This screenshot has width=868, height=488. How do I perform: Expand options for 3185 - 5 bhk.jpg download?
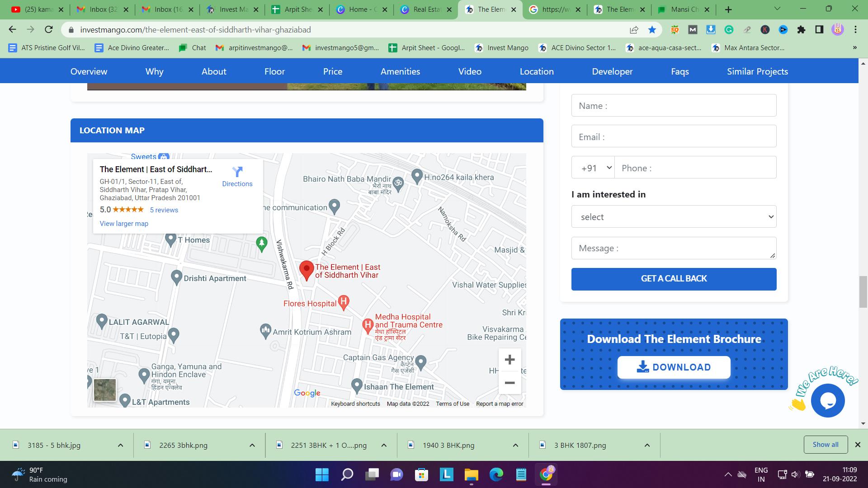121,445
